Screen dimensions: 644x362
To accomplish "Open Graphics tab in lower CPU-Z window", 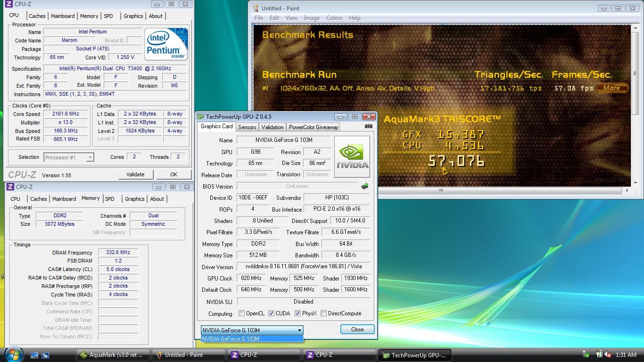I will pyautogui.click(x=135, y=199).
